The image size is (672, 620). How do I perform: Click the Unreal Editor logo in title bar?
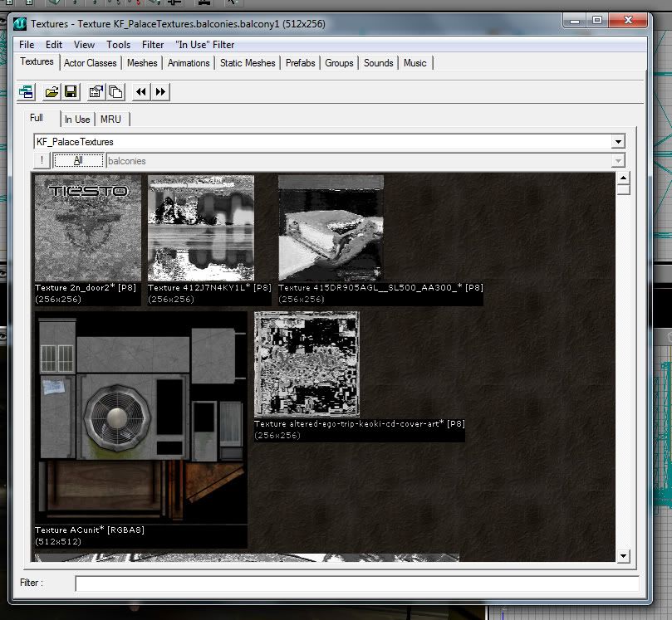point(20,25)
